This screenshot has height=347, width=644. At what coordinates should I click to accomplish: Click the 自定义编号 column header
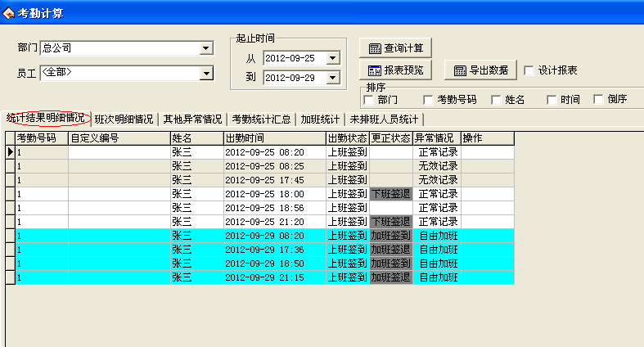click(x=119, y=138)
